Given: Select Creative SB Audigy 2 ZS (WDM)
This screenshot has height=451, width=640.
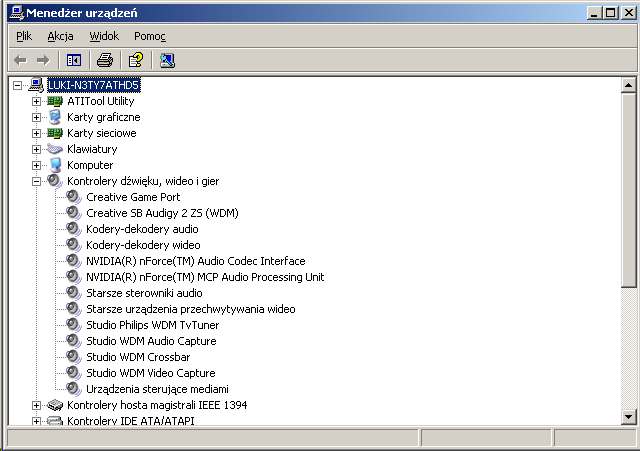Looking at the screenshot, I should coord(162,213).
